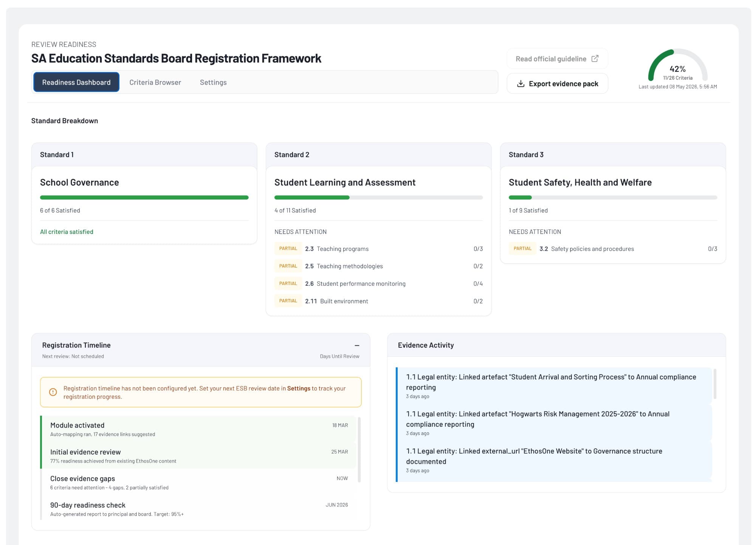Open criterion 2.6 Student performance monitoring

pyautogui.click(x=378, y=283)
